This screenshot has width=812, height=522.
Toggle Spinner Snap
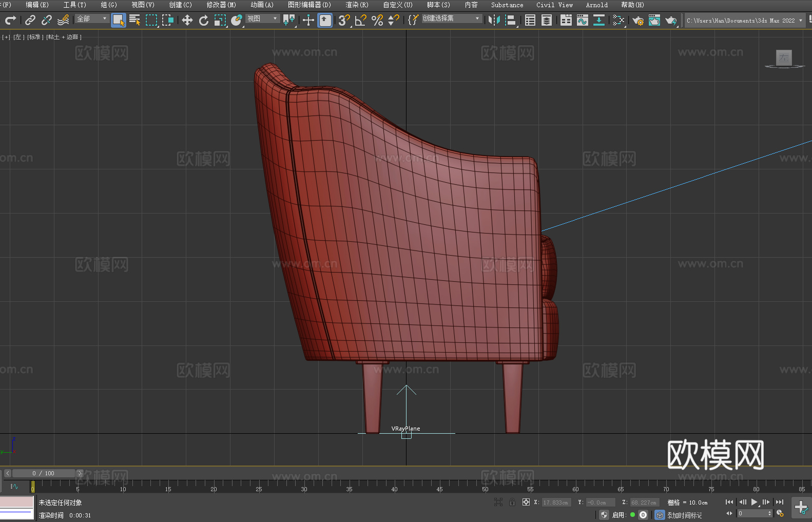point(394,20)
